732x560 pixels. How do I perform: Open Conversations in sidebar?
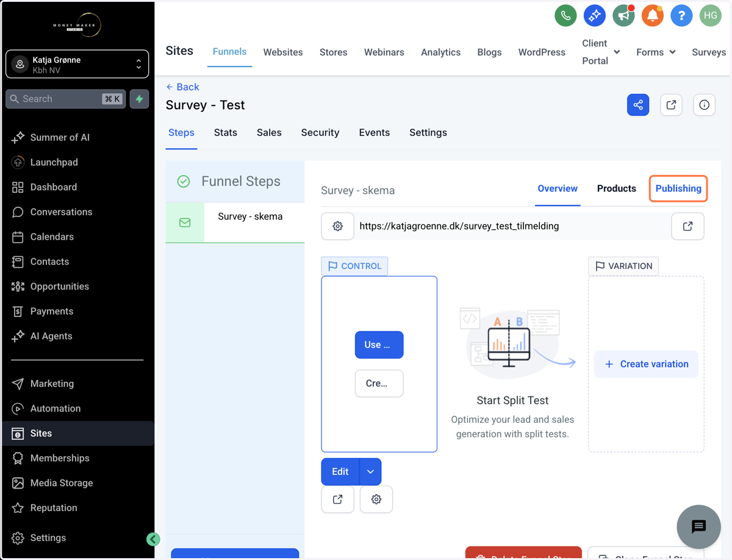click(61, 212)
